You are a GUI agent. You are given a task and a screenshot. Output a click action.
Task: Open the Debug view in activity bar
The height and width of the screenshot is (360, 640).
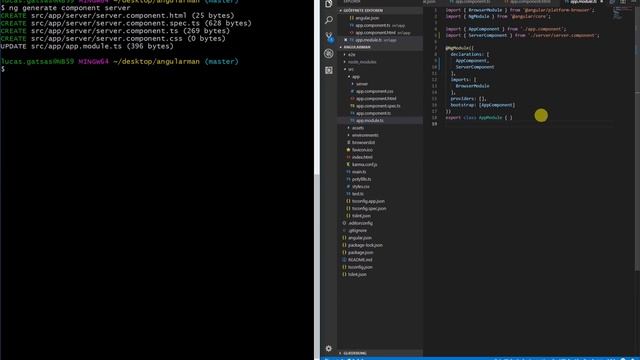[329, 53]
